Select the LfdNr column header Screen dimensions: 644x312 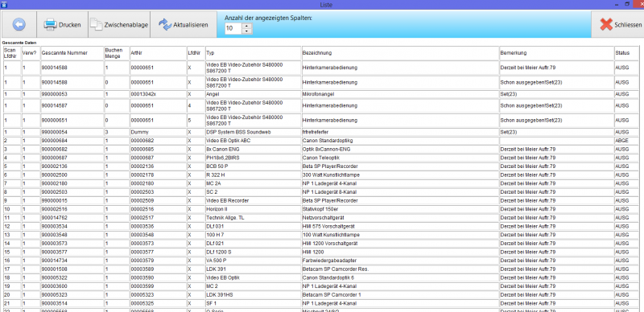[x=196, y=53]
